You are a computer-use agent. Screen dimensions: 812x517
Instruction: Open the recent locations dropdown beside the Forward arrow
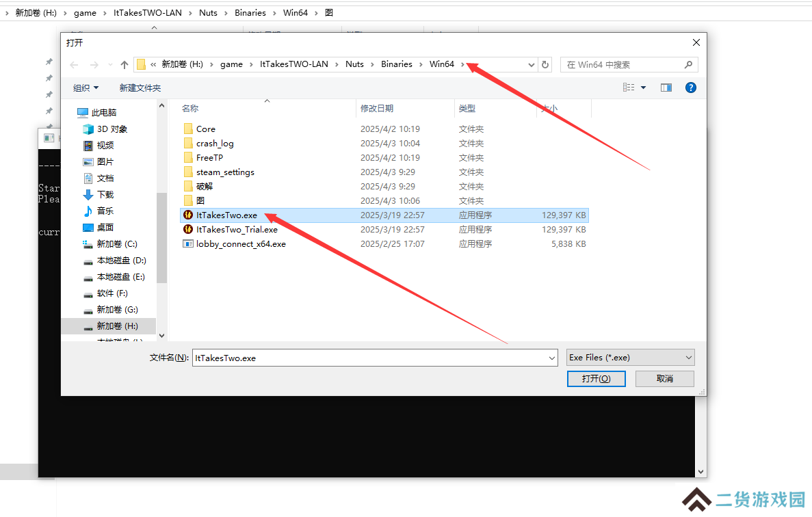tap(110, 65)
